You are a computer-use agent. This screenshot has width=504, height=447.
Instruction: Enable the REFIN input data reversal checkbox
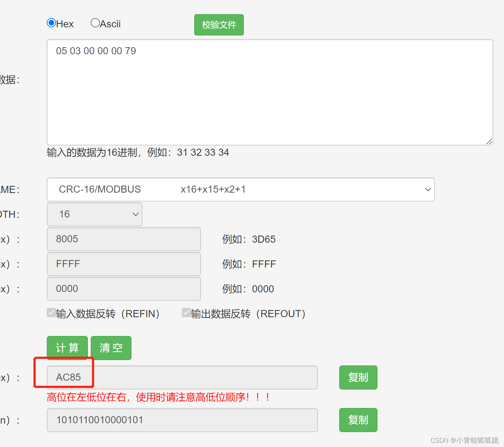click(x=51, y=313)
